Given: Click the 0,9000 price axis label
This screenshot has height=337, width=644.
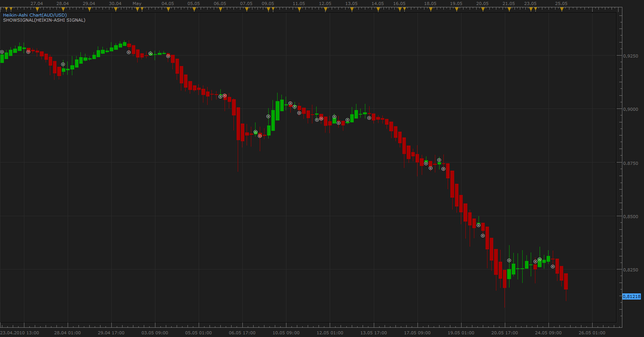Looking at the screenshot, I should click(x=631, y=109).
